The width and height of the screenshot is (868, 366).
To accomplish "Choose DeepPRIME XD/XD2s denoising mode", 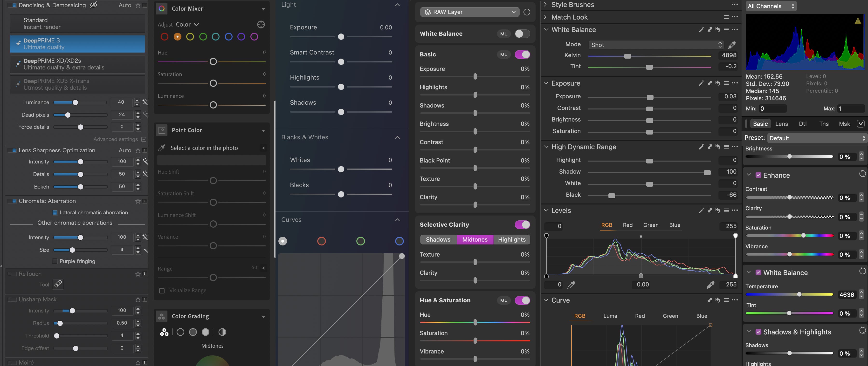I will (x=77, y=64).
